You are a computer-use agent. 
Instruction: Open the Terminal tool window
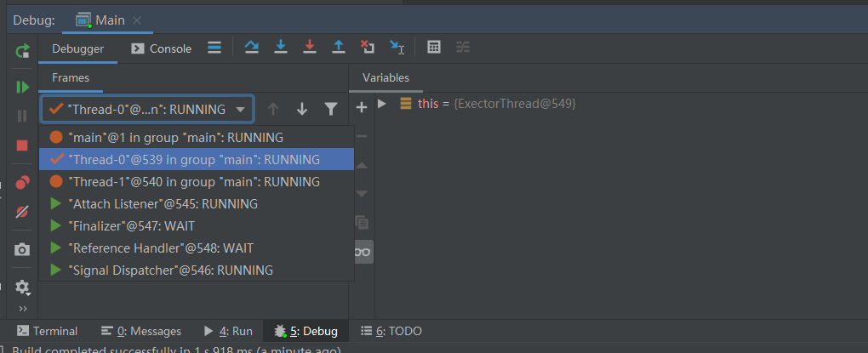(47, 331)
